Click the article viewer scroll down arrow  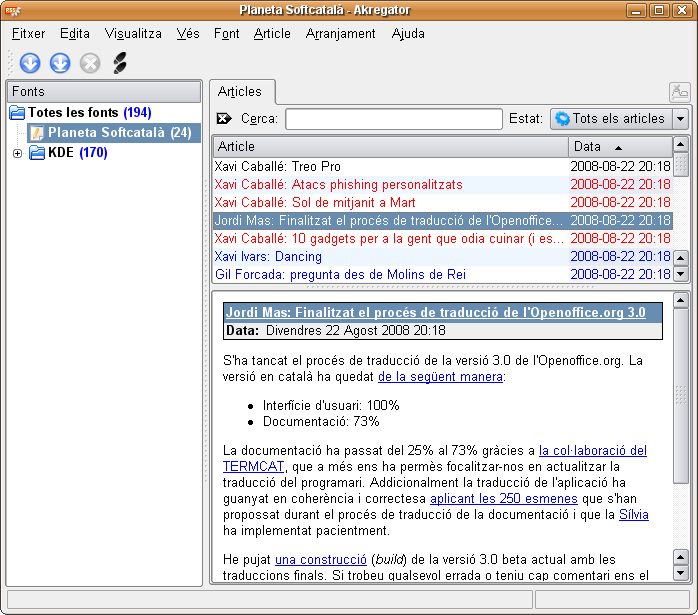(x=681, y=573)
